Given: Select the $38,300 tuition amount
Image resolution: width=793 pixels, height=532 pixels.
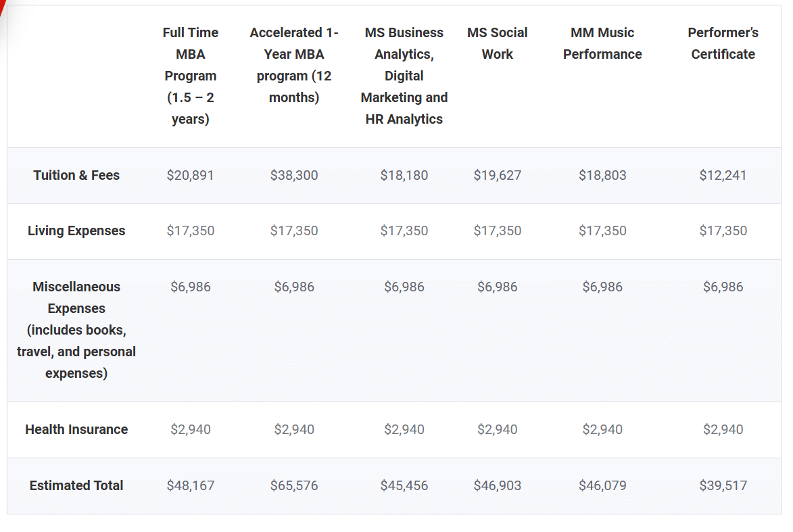Looking at the screenshot, I should tap(294, 175).
